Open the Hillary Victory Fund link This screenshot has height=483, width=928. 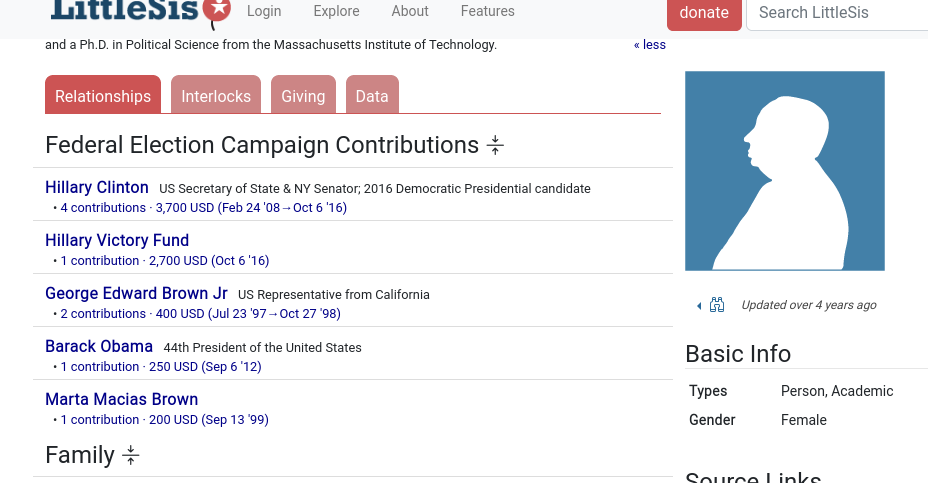[x=117, y=240]
